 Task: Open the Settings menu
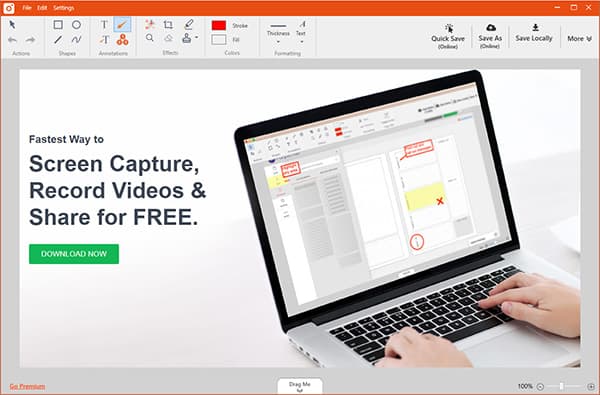click(64, 8)
